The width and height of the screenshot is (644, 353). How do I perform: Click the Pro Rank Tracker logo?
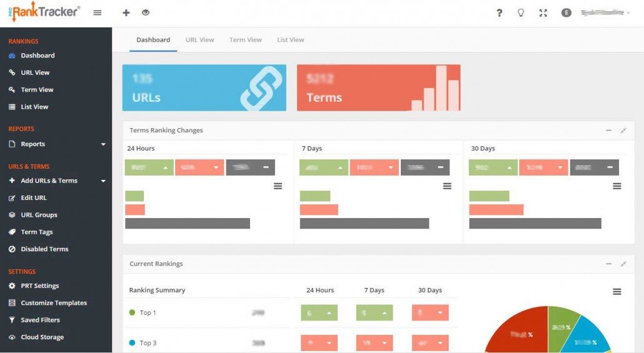click(44, 11)
